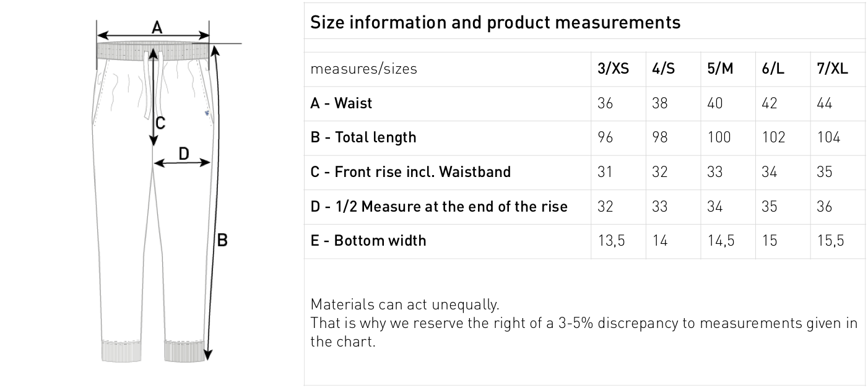The image size is (868, 388).
Task: Select the 4/S size column header
Action: [663, 69]
